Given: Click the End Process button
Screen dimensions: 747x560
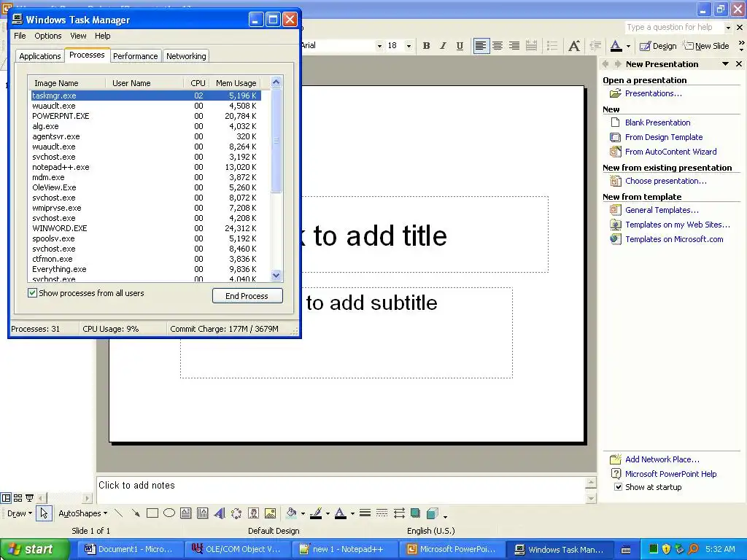Looking at the screenshot, I should point(247,296).
